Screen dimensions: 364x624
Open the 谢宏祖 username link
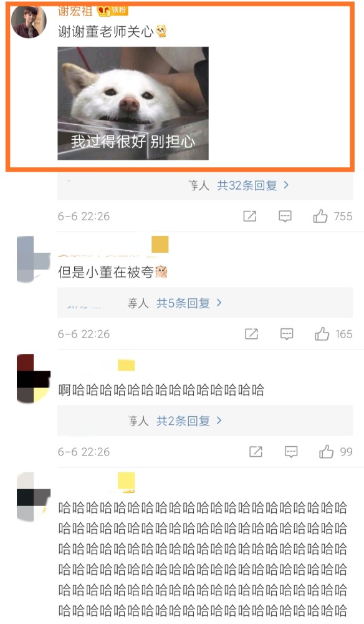[x=75, y=11]
